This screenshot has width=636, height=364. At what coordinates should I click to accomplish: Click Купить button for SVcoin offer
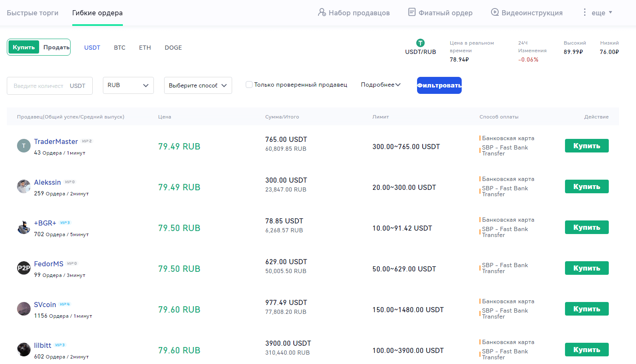click(586, 309)
